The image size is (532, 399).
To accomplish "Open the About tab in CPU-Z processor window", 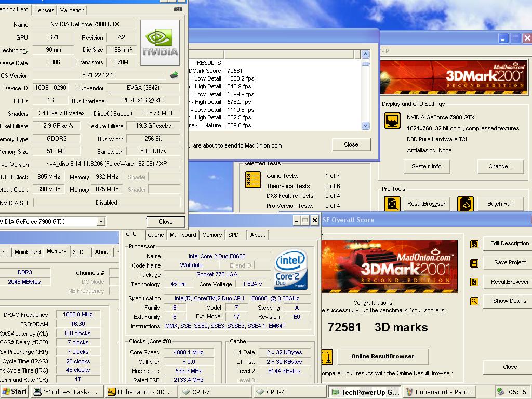I will [x=258, y=235].
